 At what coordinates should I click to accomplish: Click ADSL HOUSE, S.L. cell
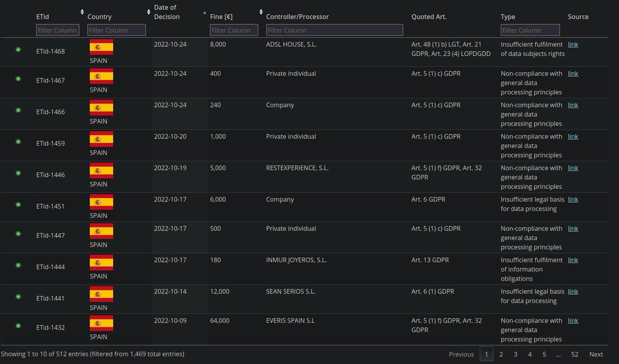(291, 44)
